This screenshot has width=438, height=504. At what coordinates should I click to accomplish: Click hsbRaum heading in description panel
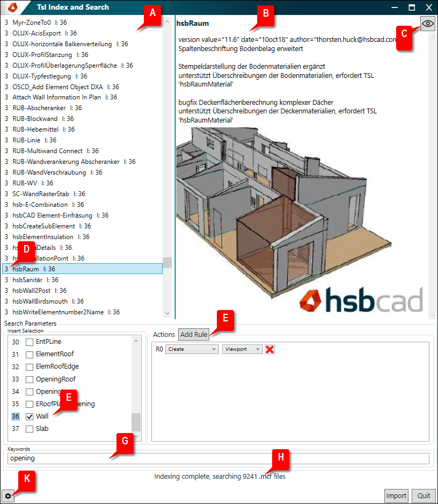[193, 24]
